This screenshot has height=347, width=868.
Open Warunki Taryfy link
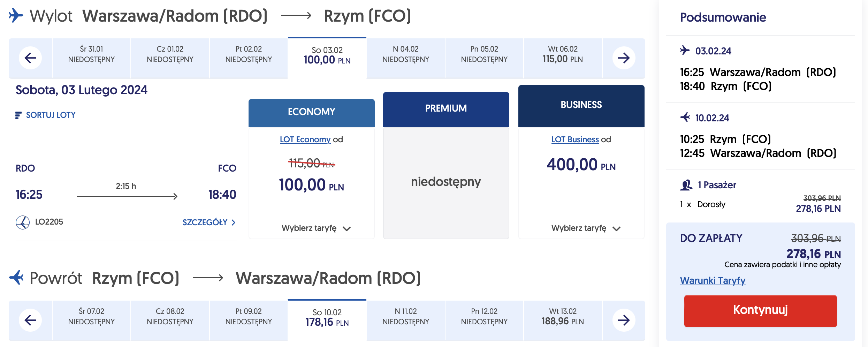pos(713,280)
